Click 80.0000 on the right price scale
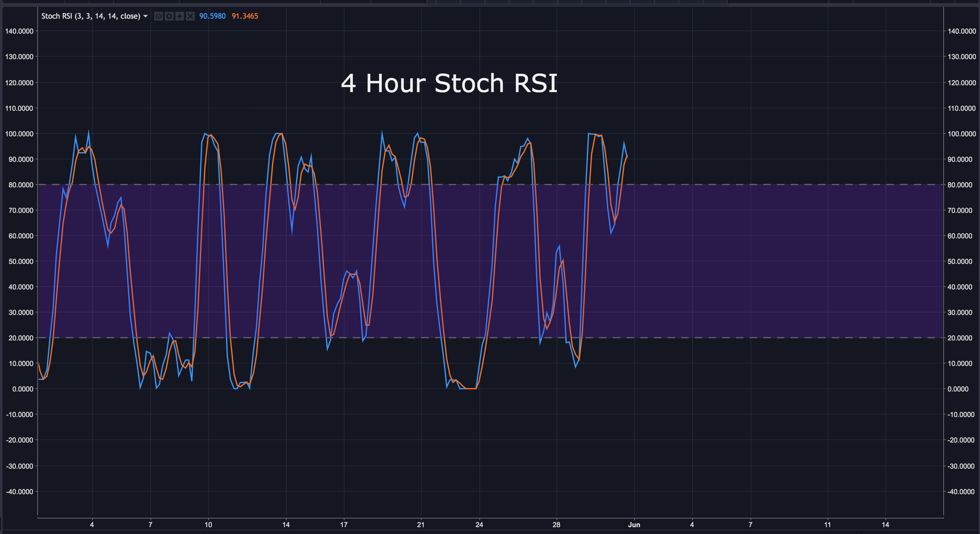Viewport: 980px width, 534px height. pyautogui.click(x=959, y=185)
